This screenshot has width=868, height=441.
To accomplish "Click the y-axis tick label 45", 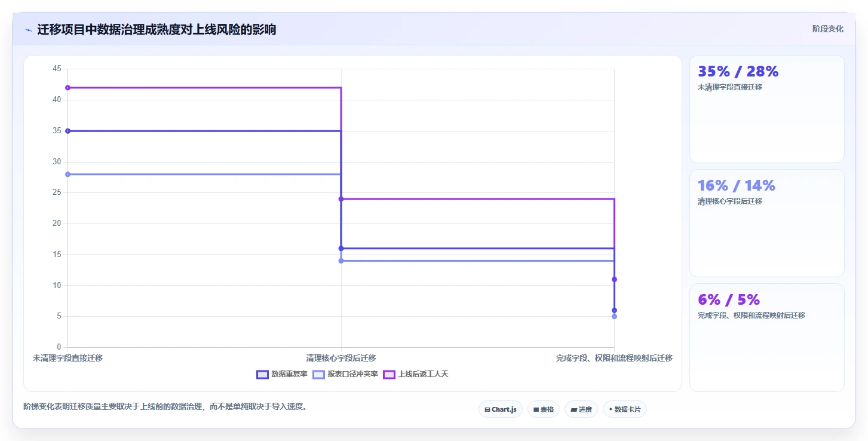I will (x=57, y=69).
